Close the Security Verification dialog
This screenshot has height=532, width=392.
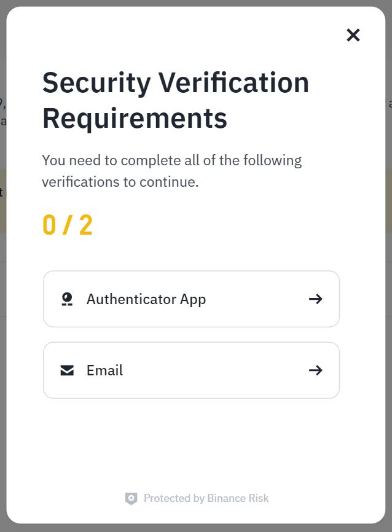click(353, 35)
